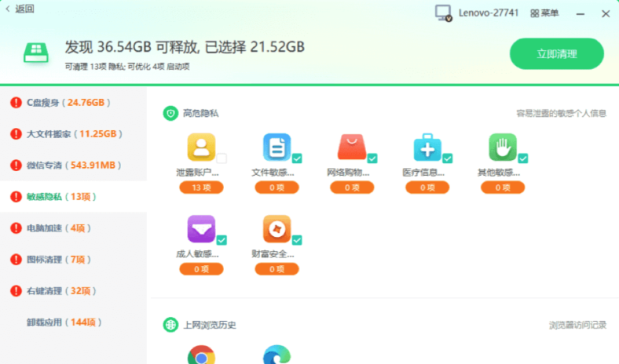Click the green disk cleanup icon in header
This screenshot has height=364, width=619.
pos(36,53)
